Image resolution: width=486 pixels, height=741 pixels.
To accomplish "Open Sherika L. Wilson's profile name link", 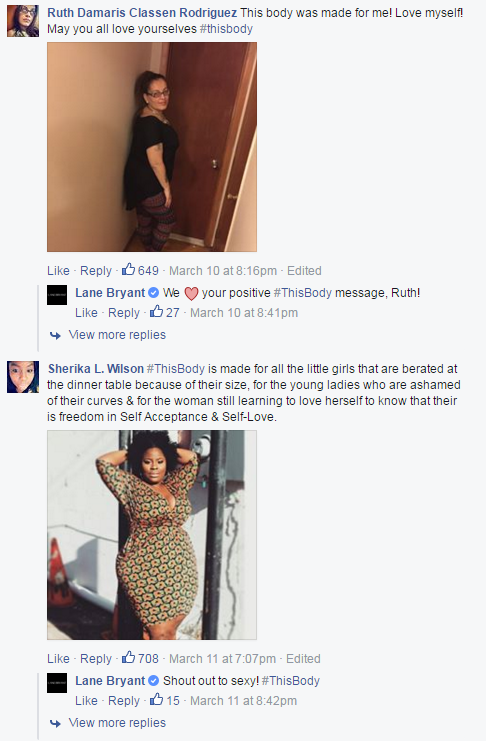I will 95,369.
